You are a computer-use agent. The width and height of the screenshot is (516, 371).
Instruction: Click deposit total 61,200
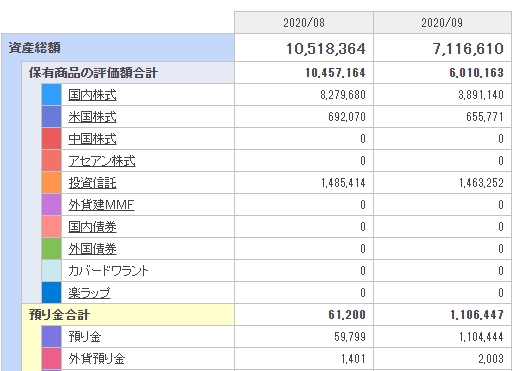[347, 315]
